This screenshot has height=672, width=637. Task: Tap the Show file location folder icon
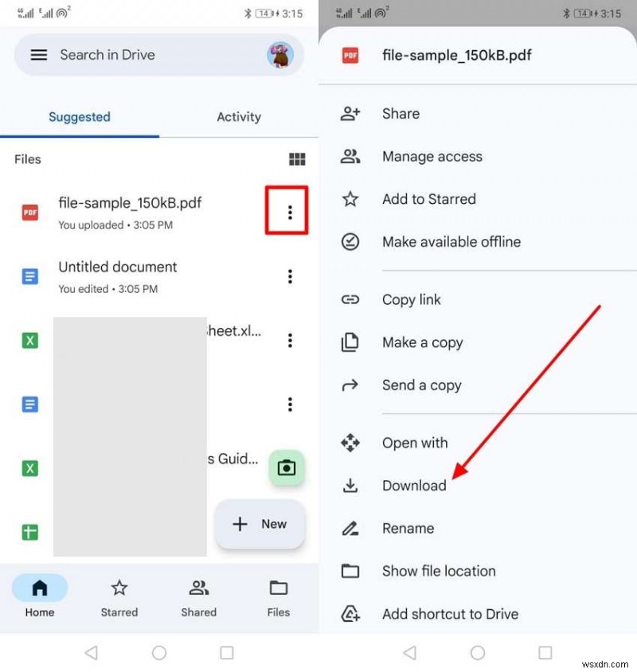350,571
